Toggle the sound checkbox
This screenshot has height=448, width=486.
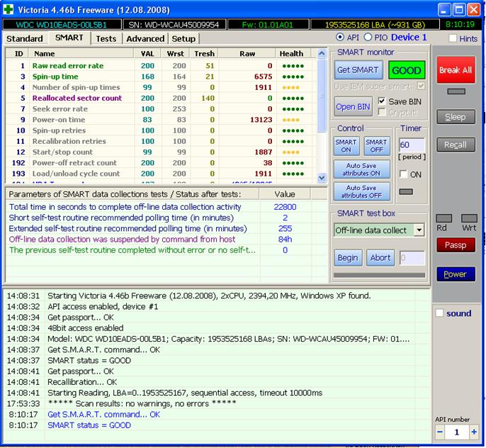(439, 313)
